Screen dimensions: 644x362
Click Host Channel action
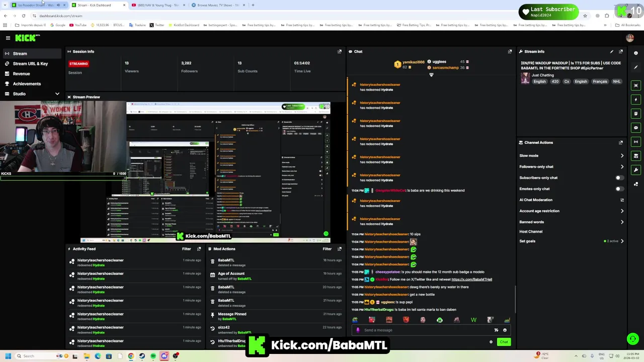click(531, 232)
